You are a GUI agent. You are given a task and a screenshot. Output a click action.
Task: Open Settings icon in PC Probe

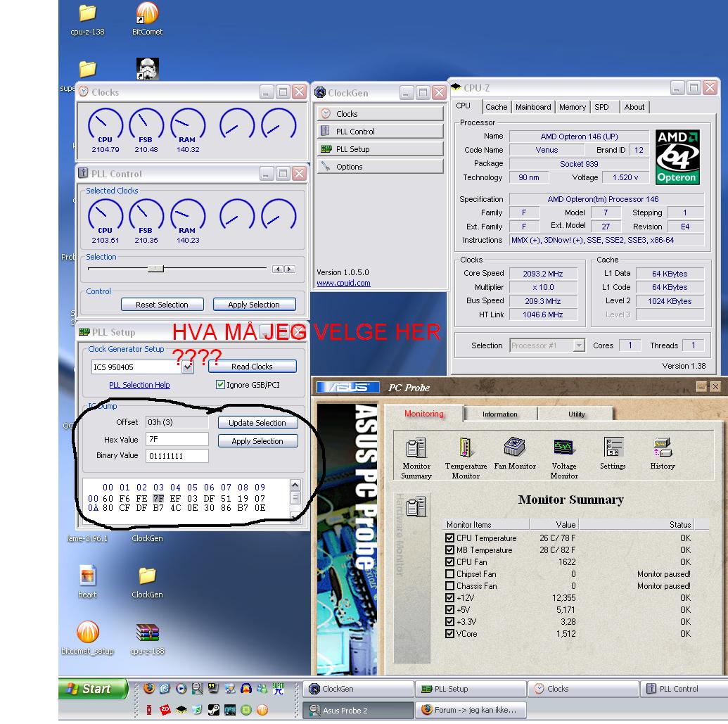pos(613,453)
